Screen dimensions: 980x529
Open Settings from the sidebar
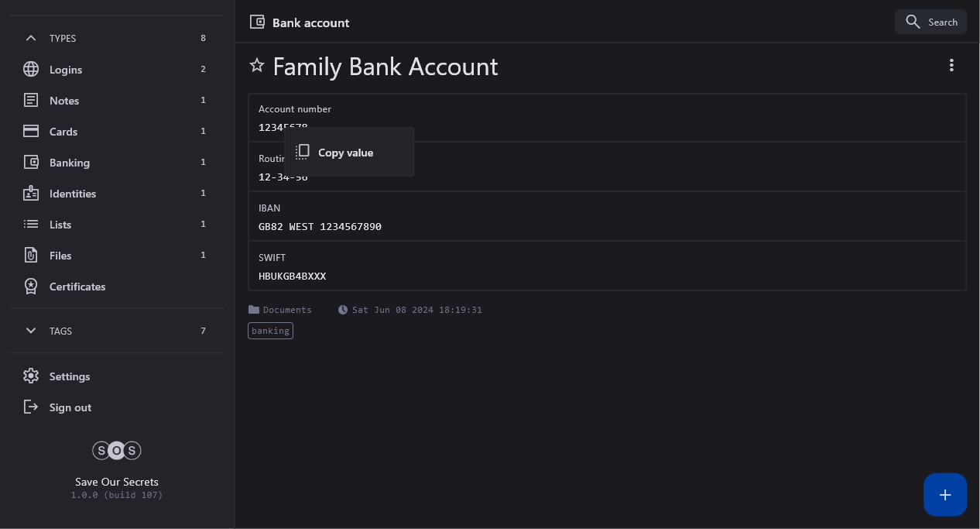pos(69,376)
